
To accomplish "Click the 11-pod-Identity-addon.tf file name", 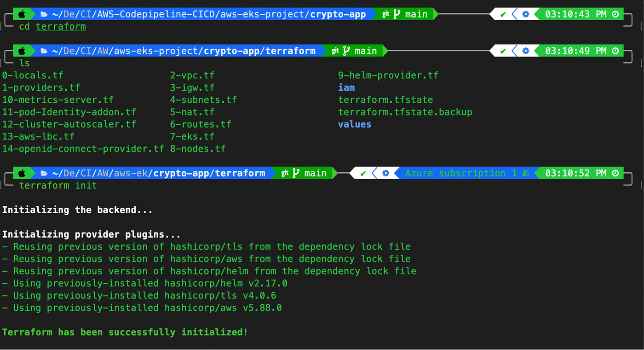I will point(69,112).
